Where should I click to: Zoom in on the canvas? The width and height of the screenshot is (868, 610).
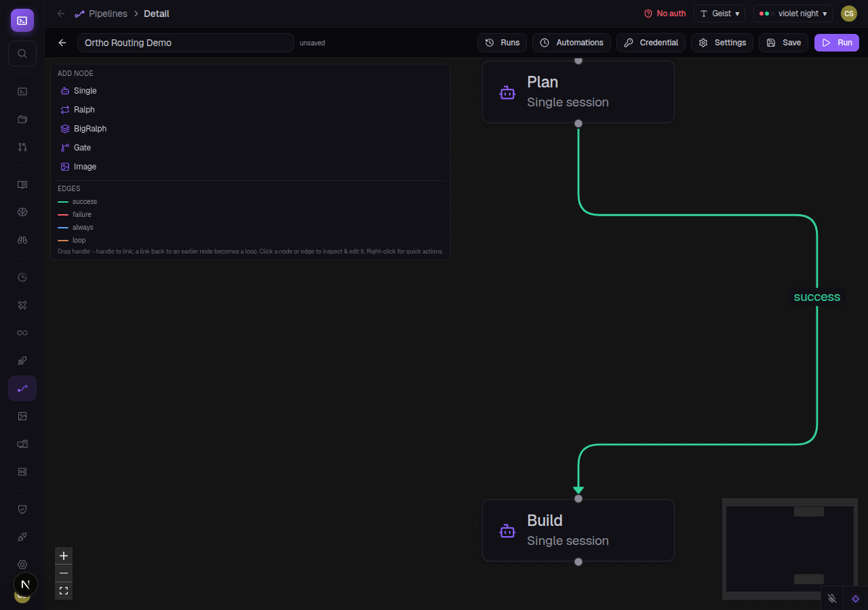64,556
